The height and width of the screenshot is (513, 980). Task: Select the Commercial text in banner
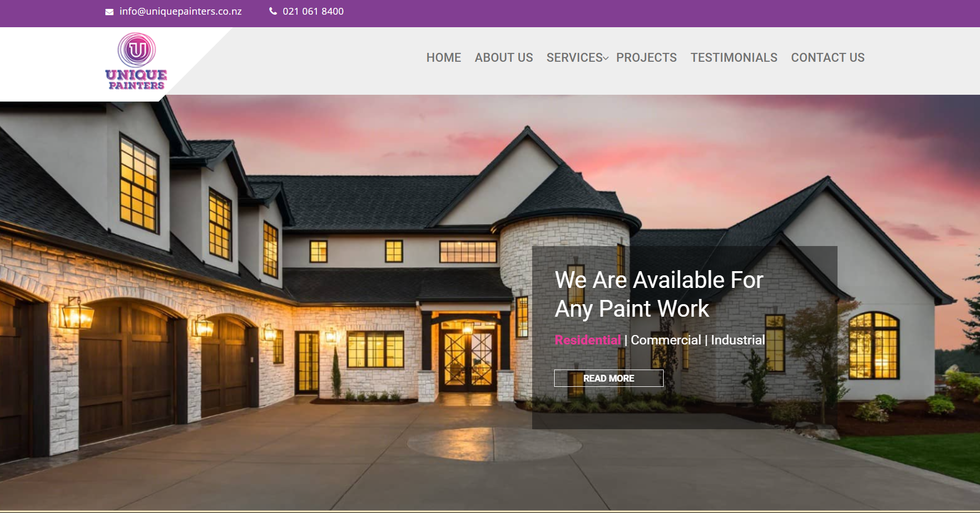[666, 340]
